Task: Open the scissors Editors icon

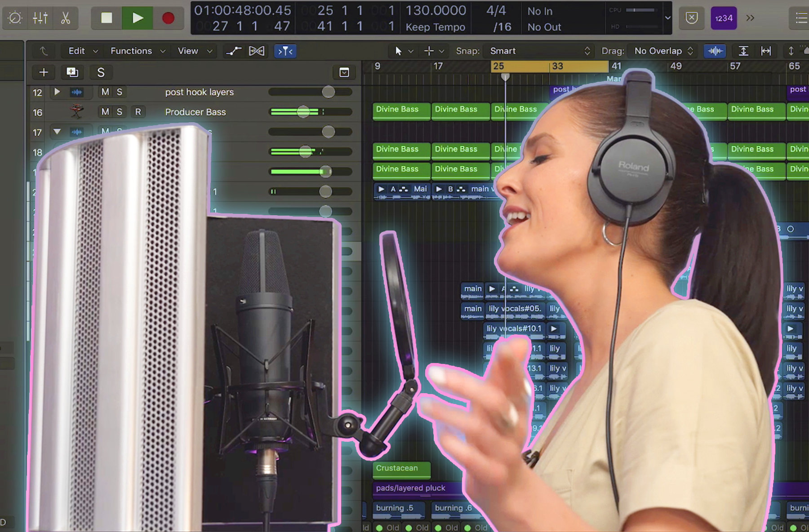Action: 66,18
